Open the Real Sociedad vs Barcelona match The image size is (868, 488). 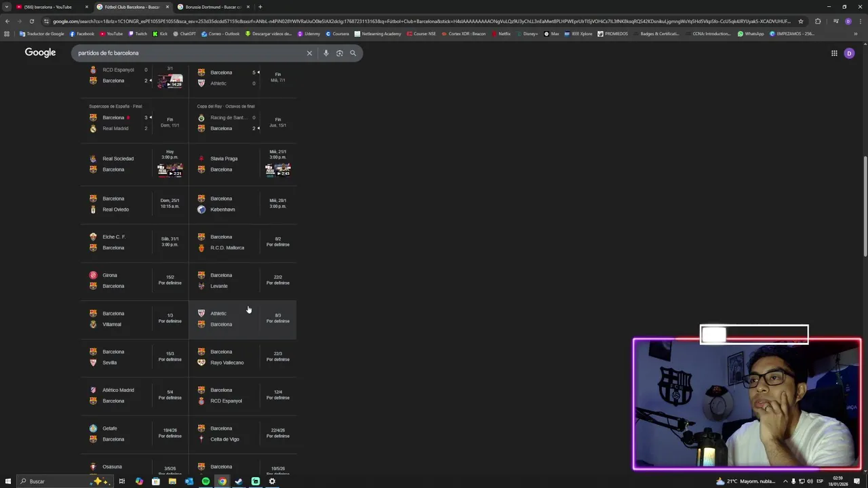click(134, 164)
